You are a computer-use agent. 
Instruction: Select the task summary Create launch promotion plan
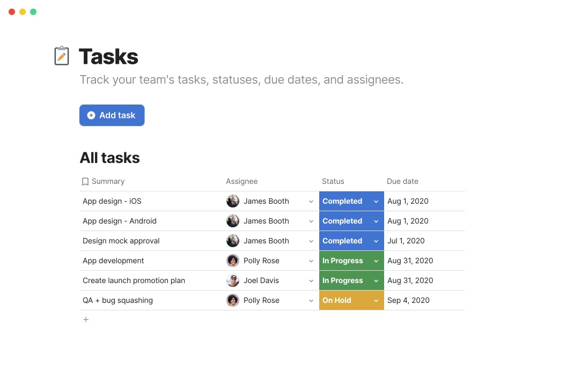point(134,280)
